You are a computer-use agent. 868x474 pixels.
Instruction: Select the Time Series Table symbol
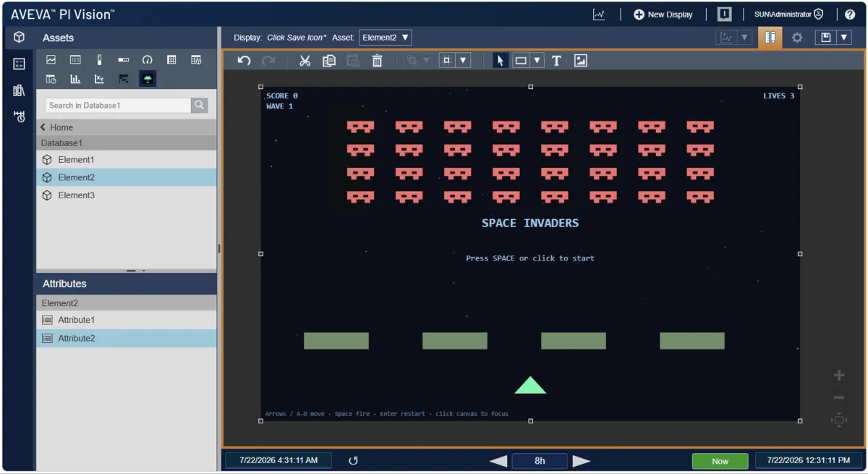tap(51, 79)
